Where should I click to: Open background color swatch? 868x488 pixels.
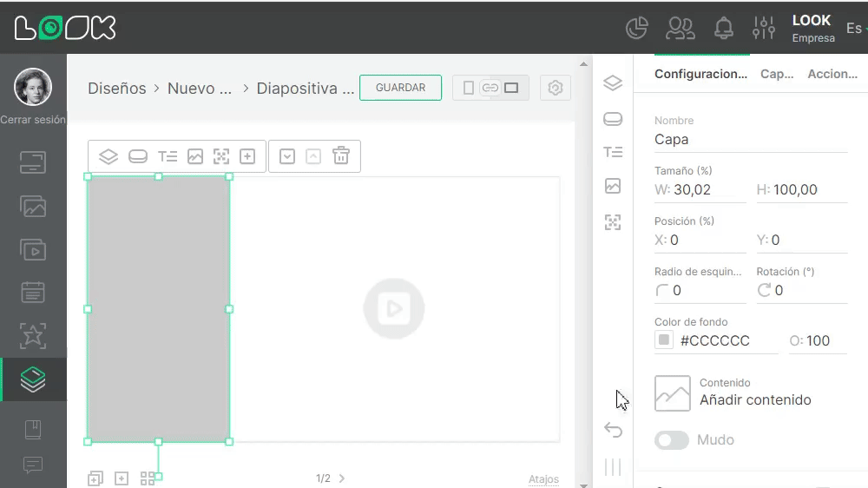[664, 340]
